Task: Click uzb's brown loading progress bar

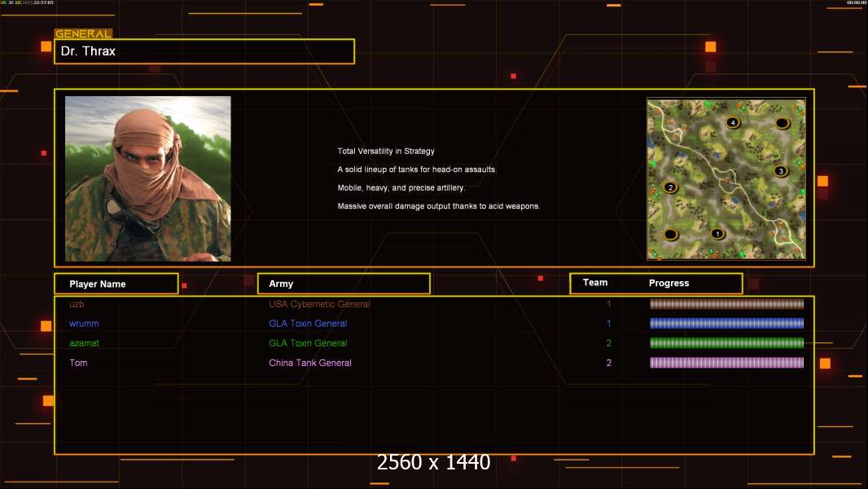Action: coord(726,303)
